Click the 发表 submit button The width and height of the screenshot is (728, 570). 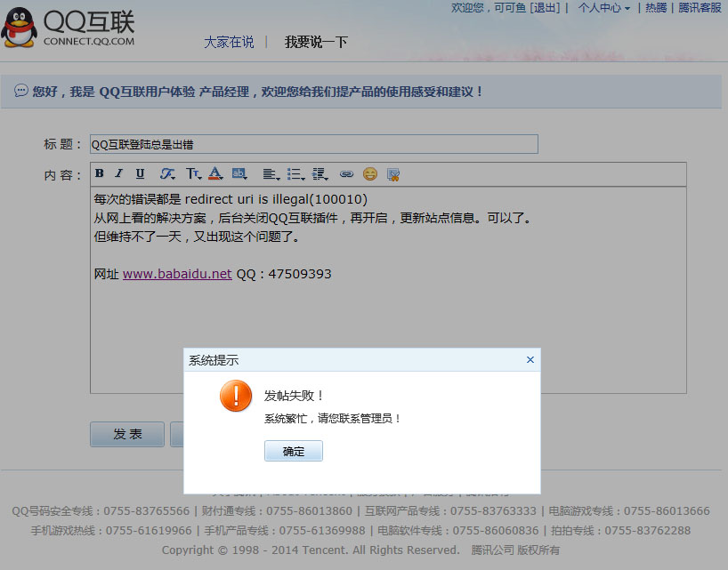(x=127, y=434)
